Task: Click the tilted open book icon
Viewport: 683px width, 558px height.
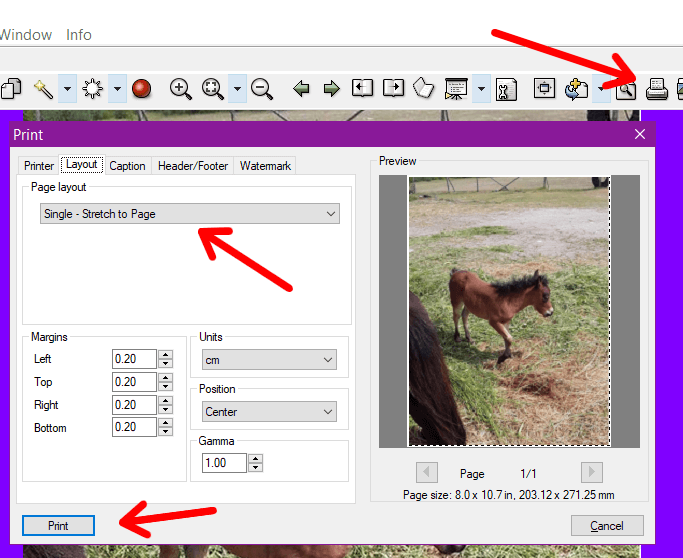Action: pos(423,88)
